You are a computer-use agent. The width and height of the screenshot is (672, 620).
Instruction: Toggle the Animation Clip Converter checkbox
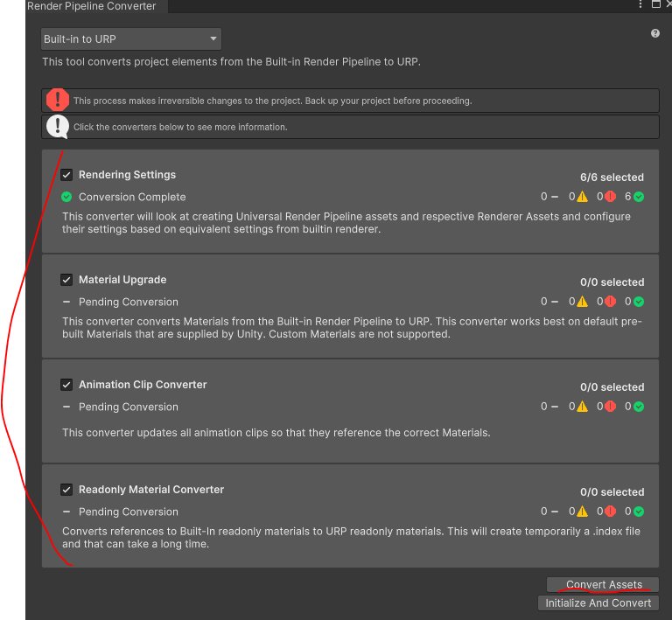(66, 385)
